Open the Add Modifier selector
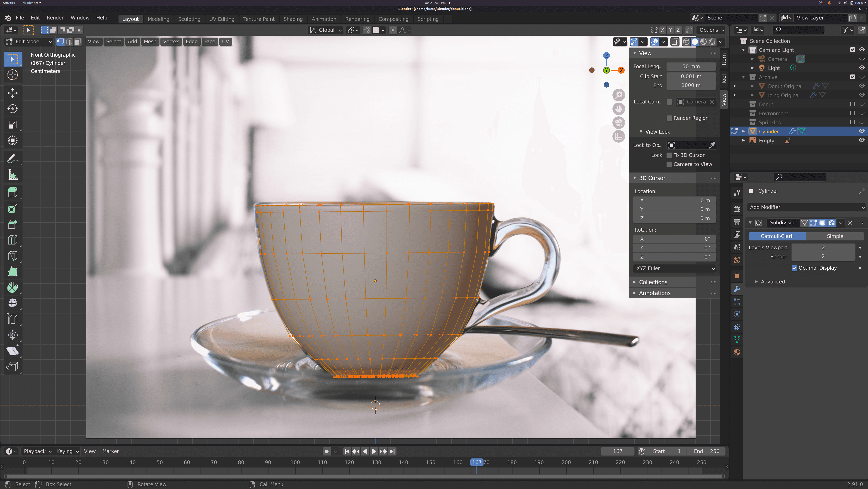The height and width of the screenshot is (489, 868). click(806, 207)
